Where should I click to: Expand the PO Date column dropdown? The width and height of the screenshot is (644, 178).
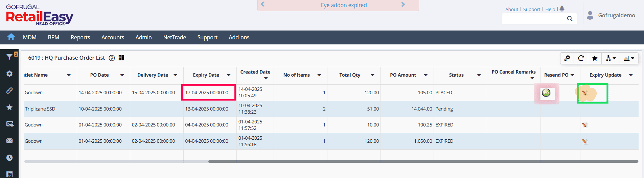pos(122,75)
